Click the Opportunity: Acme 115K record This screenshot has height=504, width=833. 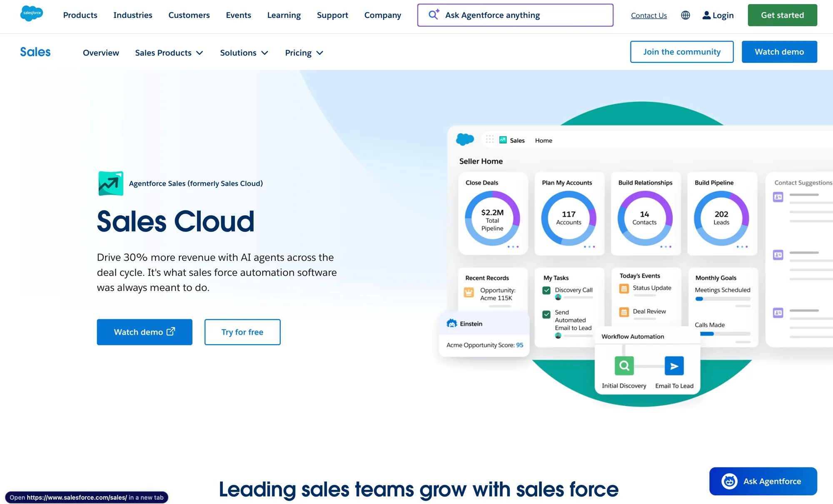[x=497, y=294]
